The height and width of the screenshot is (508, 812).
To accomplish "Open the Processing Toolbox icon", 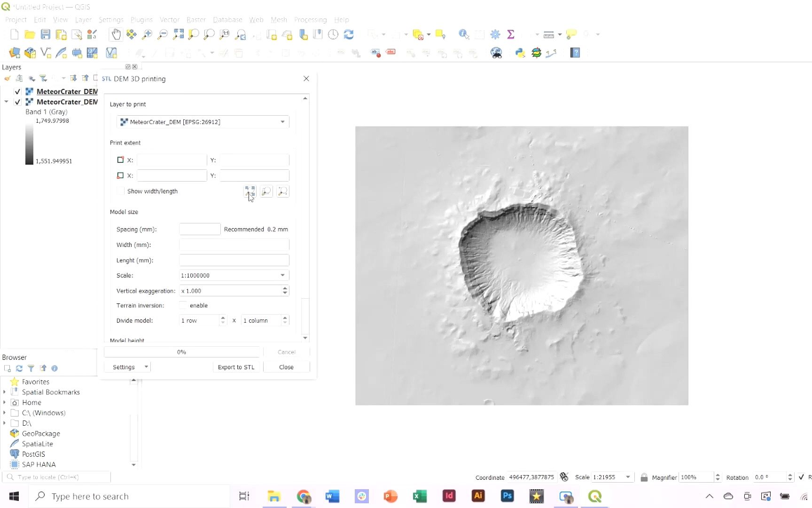I will [x=495, y=34].
